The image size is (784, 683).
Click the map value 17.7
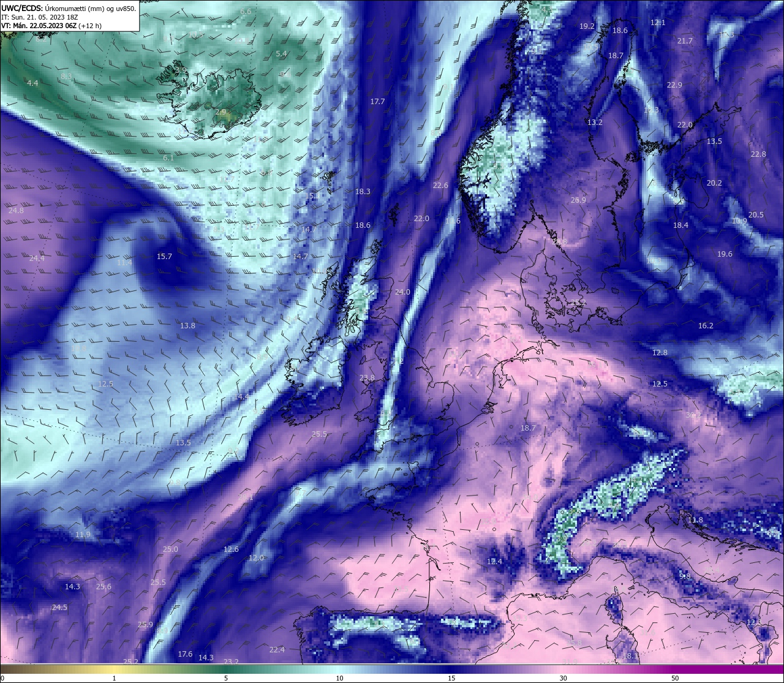coord(377,102)
